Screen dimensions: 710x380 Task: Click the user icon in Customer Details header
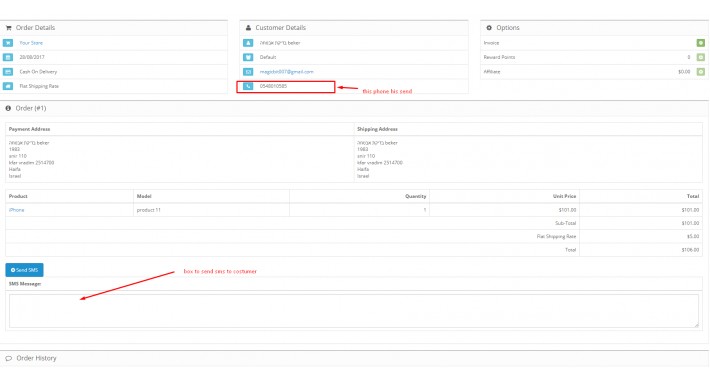248,28
